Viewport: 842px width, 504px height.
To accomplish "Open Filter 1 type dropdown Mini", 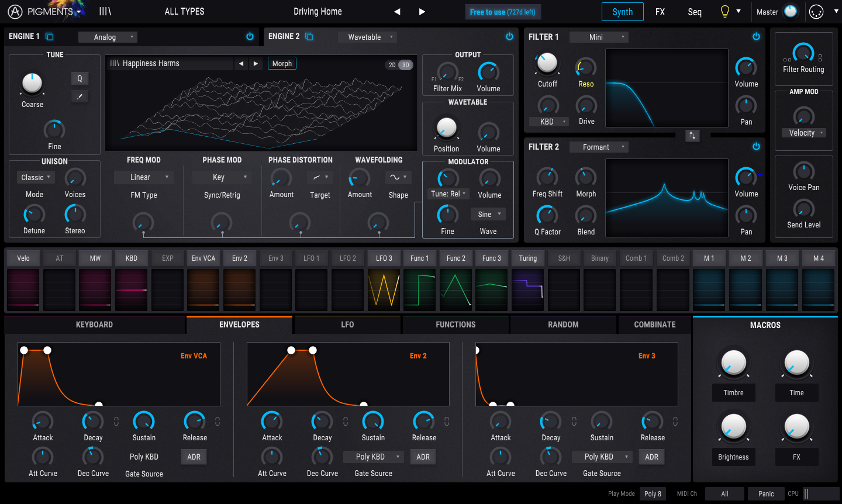I will point(599,37).
